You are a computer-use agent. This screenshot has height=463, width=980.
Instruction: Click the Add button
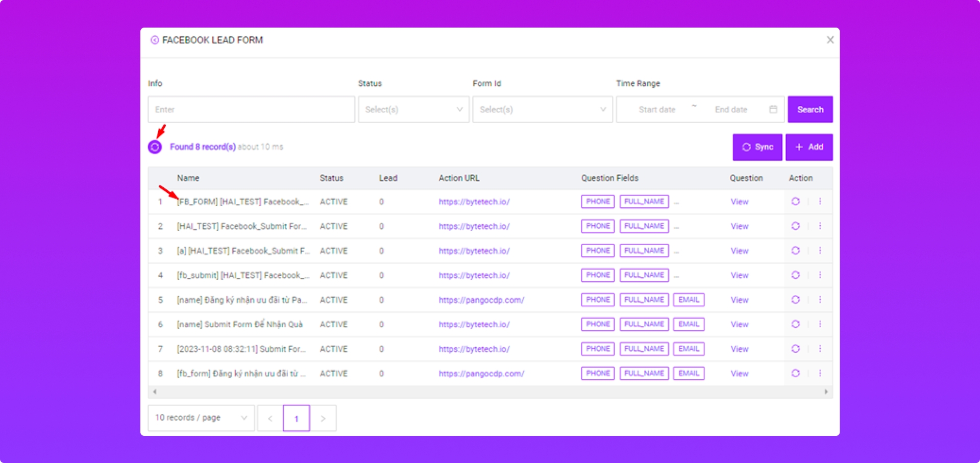click(809, 147)
